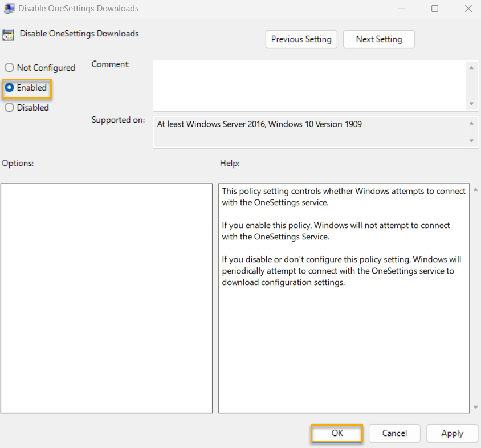Click the Comment box scroll-up arrow
The width and height of the screenshot is (481, 448).
pyautogui.click(x=472, y=67)
